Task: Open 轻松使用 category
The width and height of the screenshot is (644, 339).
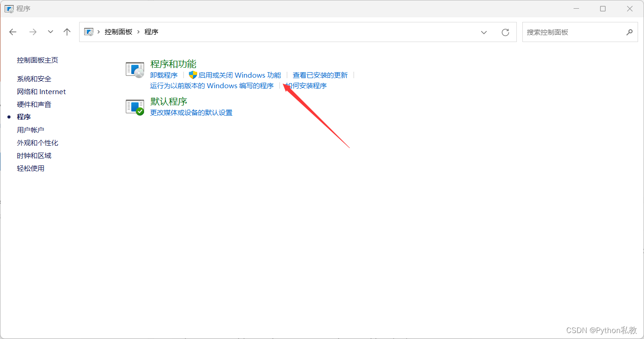Action: coord(31,169)
